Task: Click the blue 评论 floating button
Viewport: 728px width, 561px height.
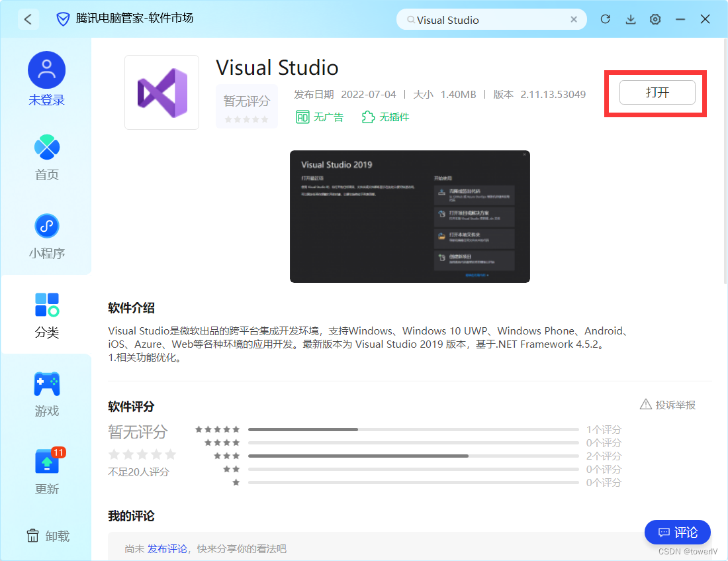Action: [678, 532]
